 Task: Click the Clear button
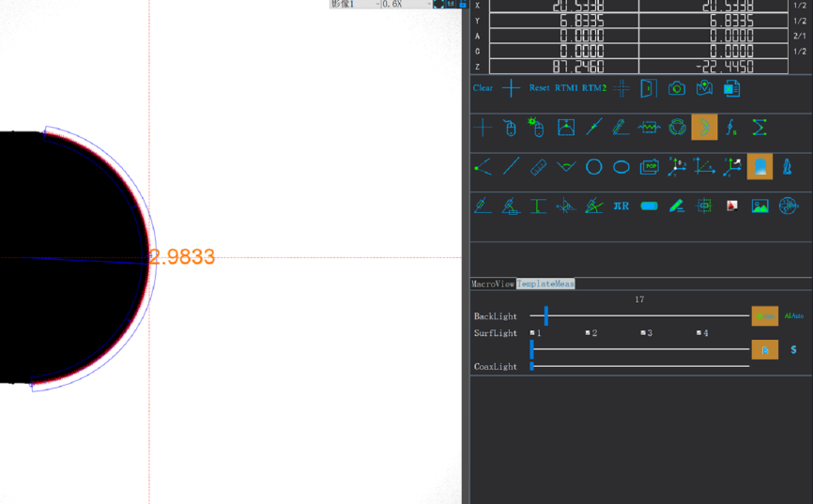point(483,88)
